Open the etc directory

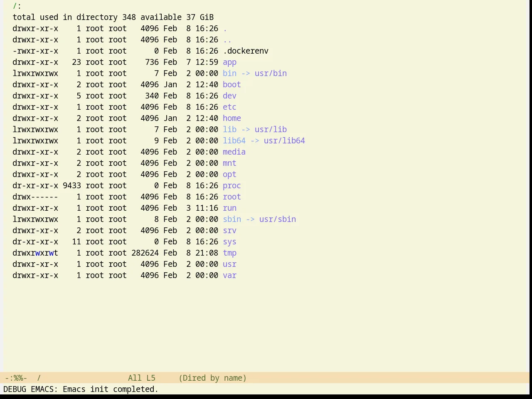[x=229, y=107]
